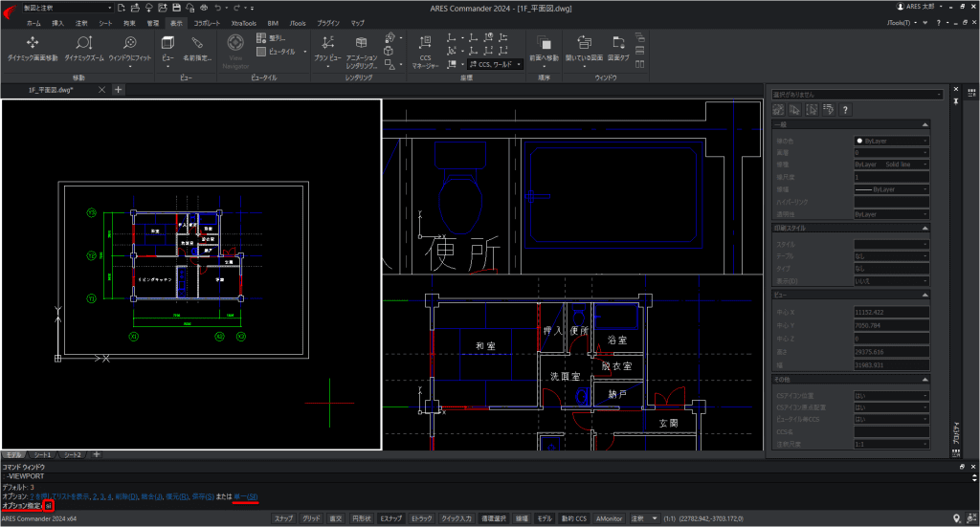Toggle グリッド display in status bar
The width and height of the screenshot is (980, 527).
pos(311,518)
